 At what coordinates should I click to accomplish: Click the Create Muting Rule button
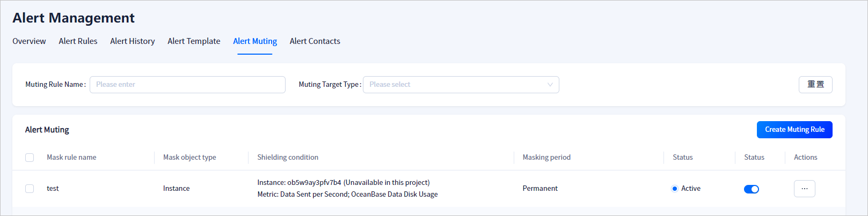point(794,130)
